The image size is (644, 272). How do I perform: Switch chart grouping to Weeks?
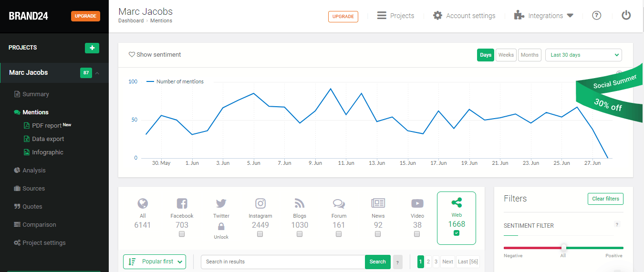(506, 55)
